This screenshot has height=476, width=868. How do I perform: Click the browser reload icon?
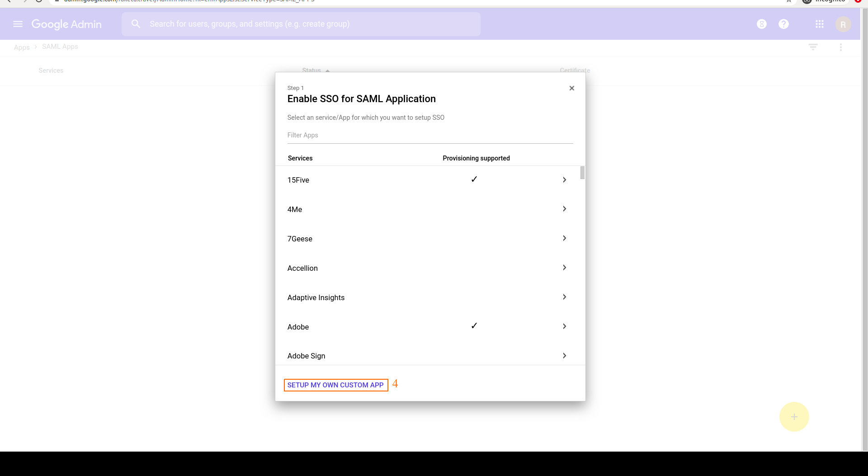click(x=39, y=1)
